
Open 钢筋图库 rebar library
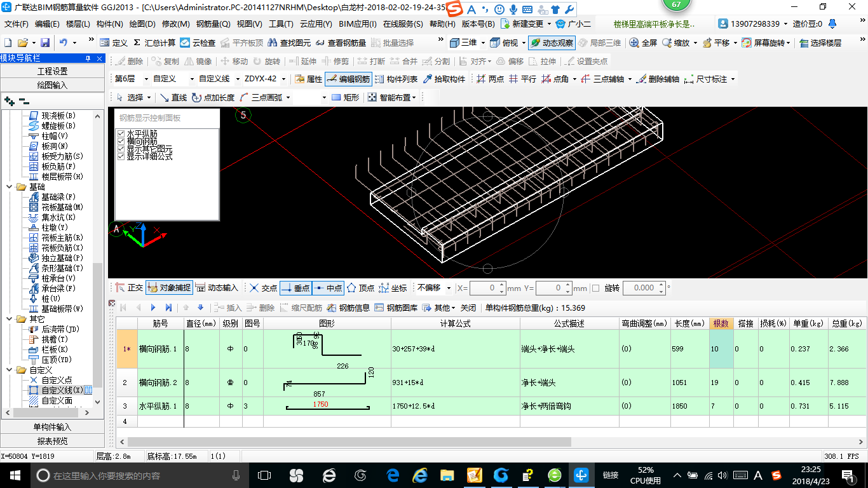pos(396,308)
